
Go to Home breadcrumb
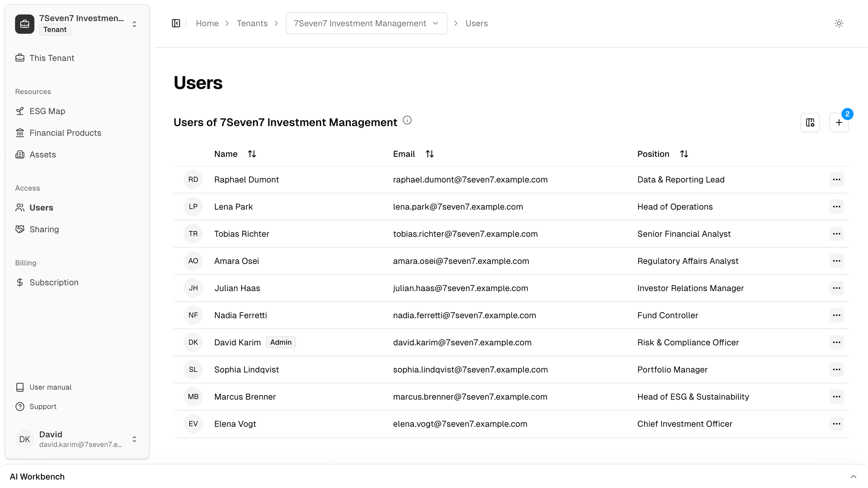(x=207, y=23)
